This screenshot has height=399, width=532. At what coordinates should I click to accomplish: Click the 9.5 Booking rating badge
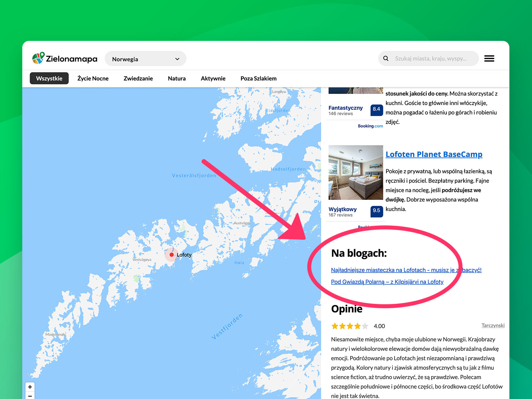pos(376,211)
